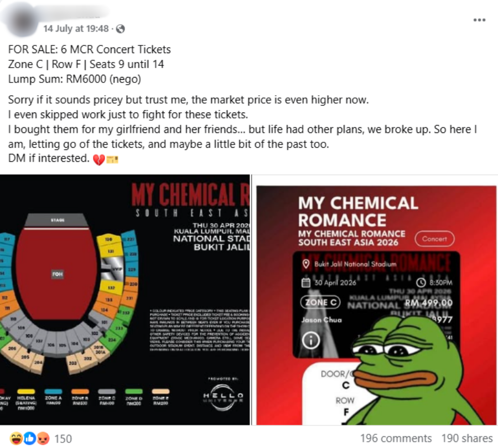The image size is (498, 448).
Task: Open the 14 July at 19:48 timestamp link
Action: click(76, 29)
